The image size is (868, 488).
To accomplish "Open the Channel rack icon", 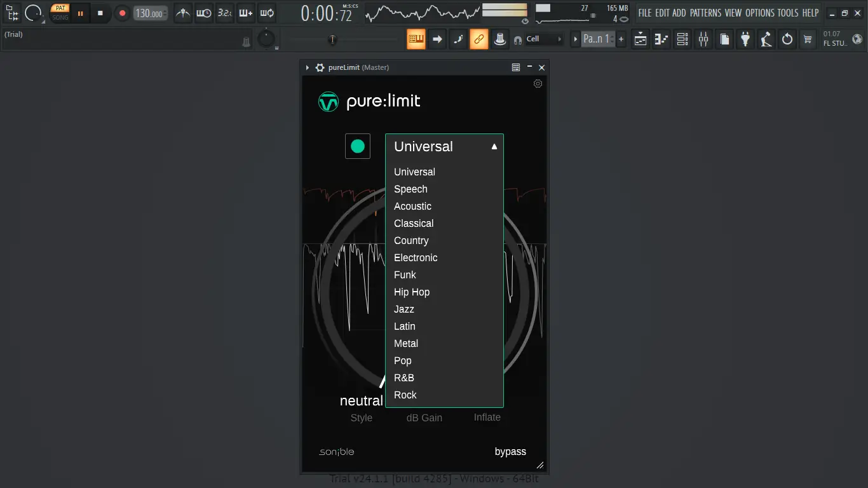I will click(x=682, y=39).
